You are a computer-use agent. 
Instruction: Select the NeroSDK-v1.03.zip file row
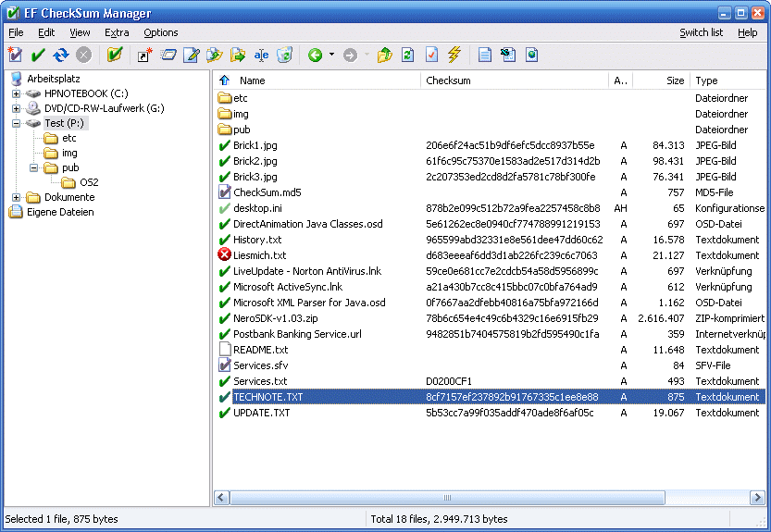click(490, 318)
